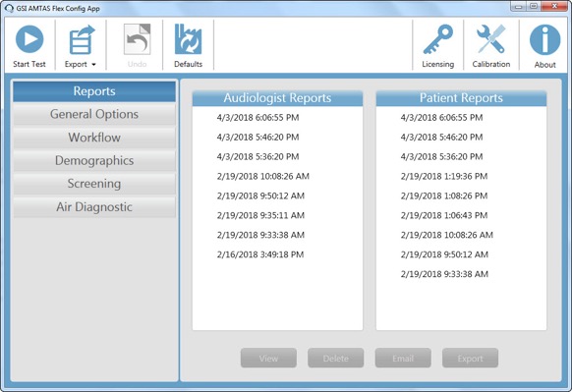Restore settings with the Defaults icon
572x392 pixels.
coord(188,39)
